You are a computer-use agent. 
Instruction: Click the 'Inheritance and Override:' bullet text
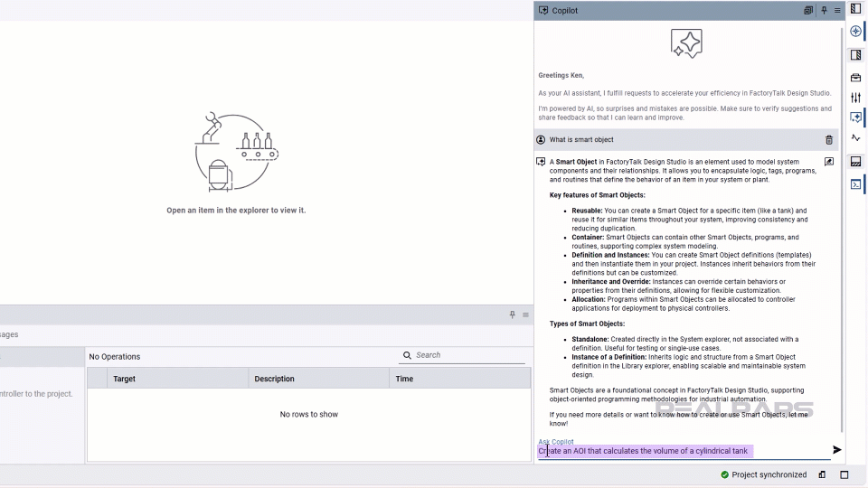(611, 282)
